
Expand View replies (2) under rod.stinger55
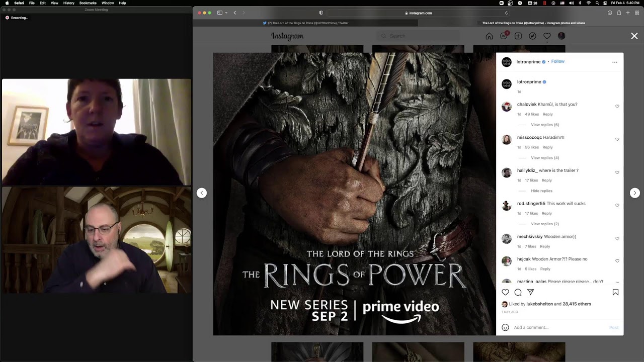(545, 224)
